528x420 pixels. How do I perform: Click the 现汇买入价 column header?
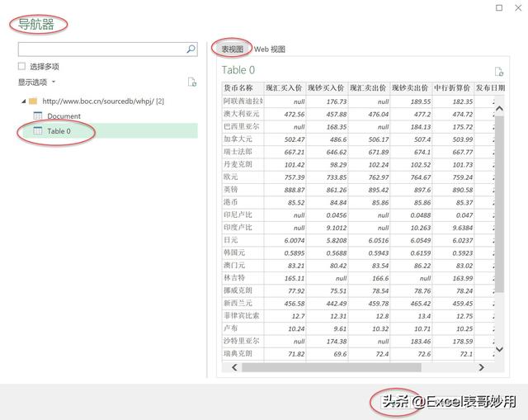tap(284, 88)
